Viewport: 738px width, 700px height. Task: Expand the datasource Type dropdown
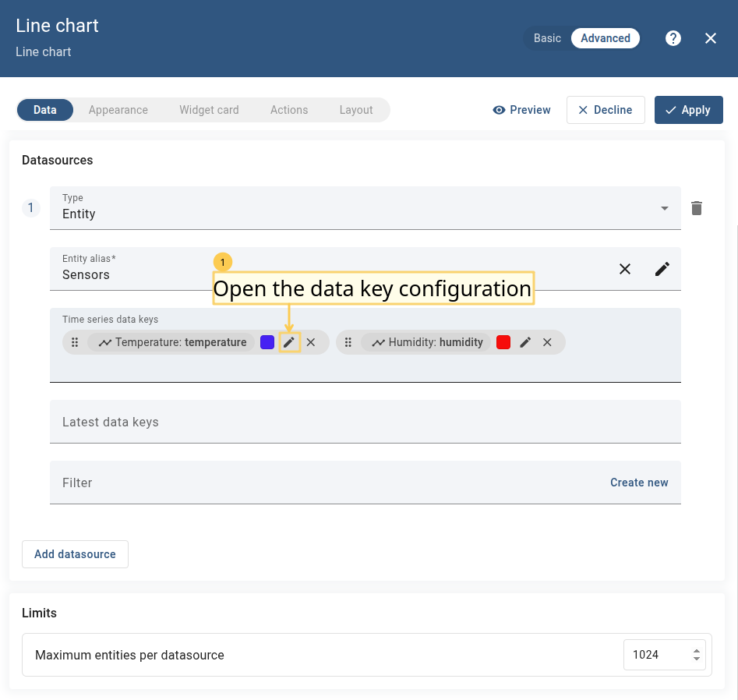664,208
